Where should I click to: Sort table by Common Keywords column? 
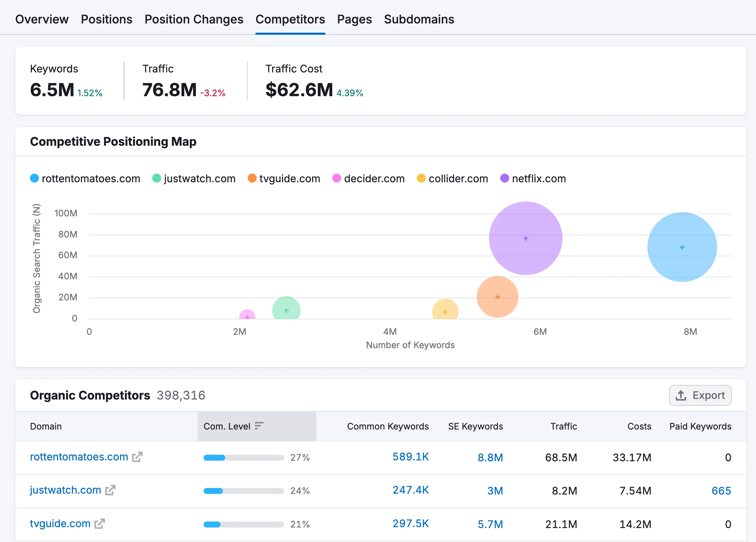[388, 426]
